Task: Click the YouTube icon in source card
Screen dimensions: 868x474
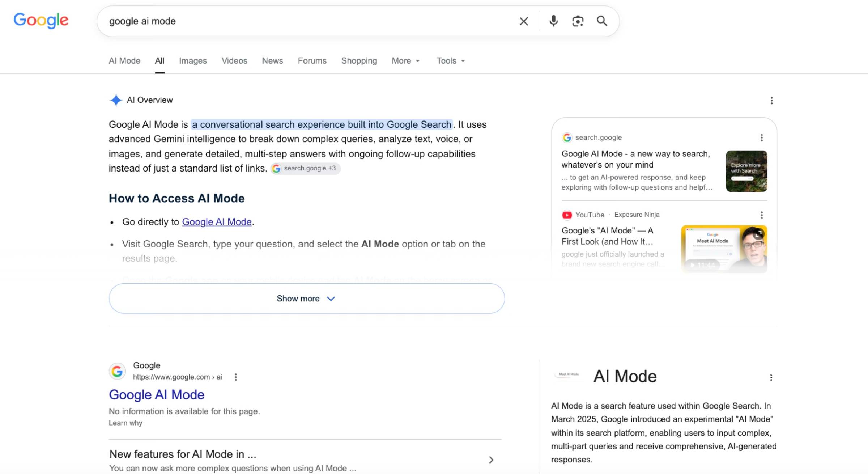Action: click(x=567, y=215)
